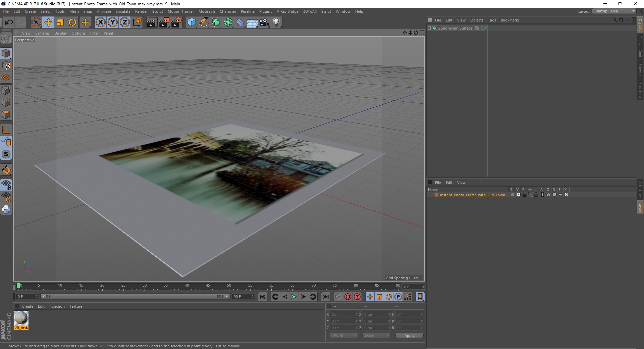Switch to Texture mode checker icon
Viewport: 644px width, 349px height.
tap(6, 66)
